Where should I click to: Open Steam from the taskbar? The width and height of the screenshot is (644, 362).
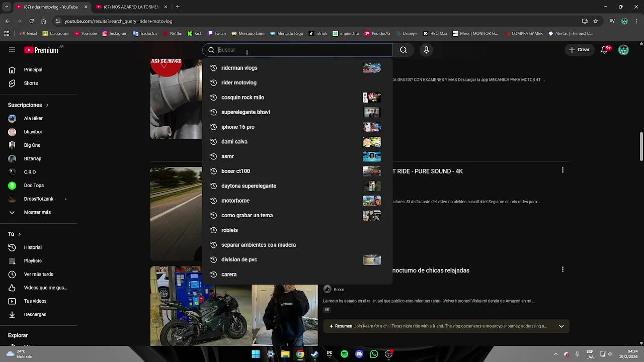(314, 354)
